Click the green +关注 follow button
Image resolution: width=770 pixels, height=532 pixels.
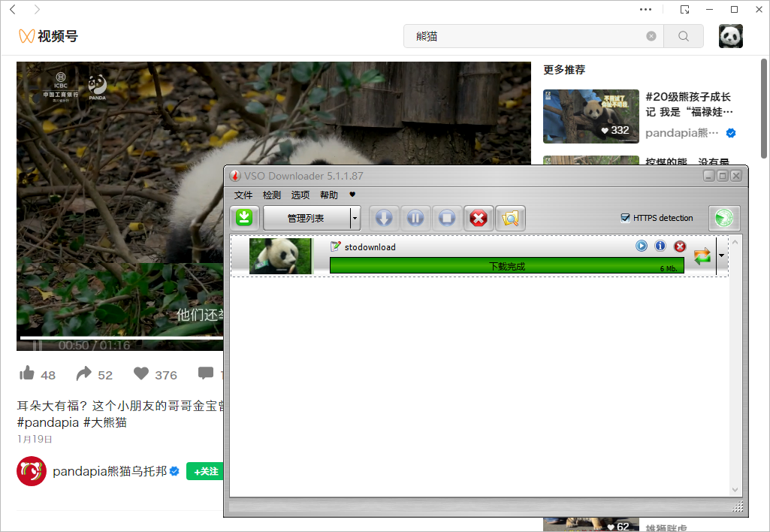click(206, 472)
